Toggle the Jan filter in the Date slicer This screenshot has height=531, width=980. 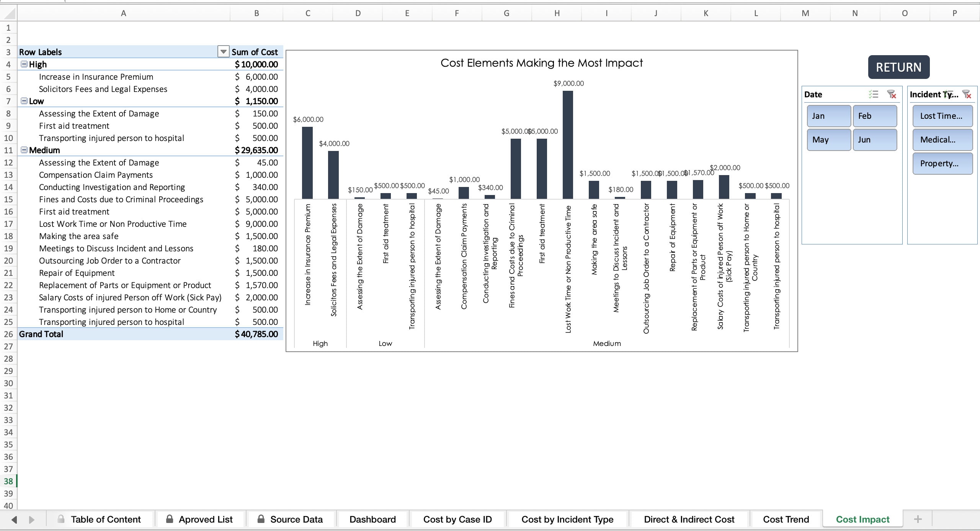pos(828,116)
